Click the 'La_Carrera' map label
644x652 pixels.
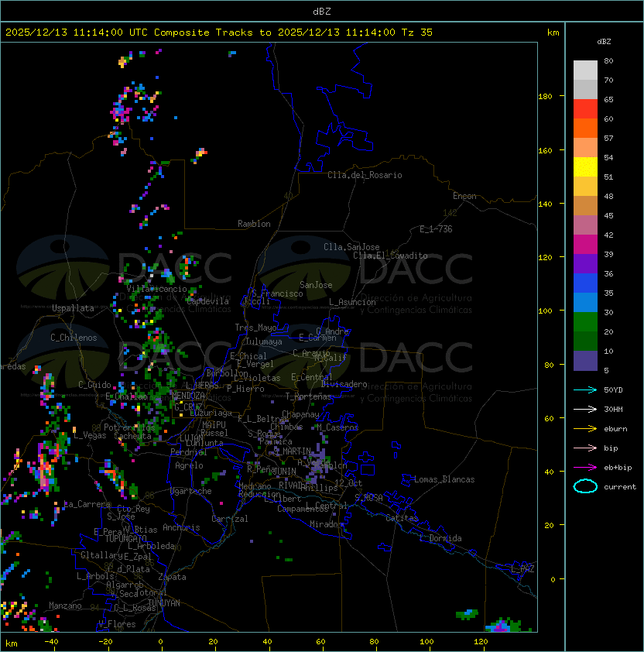(87, 504)
